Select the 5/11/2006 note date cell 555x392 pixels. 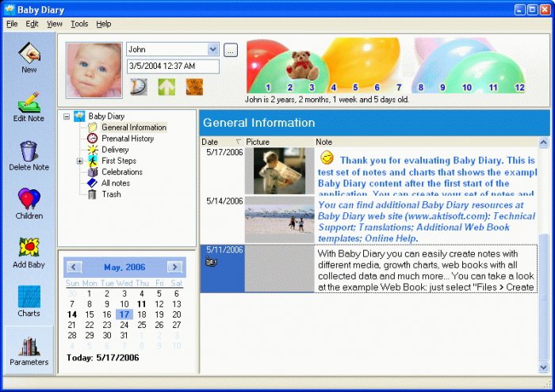pyautogui.click(x=222, y=268)
